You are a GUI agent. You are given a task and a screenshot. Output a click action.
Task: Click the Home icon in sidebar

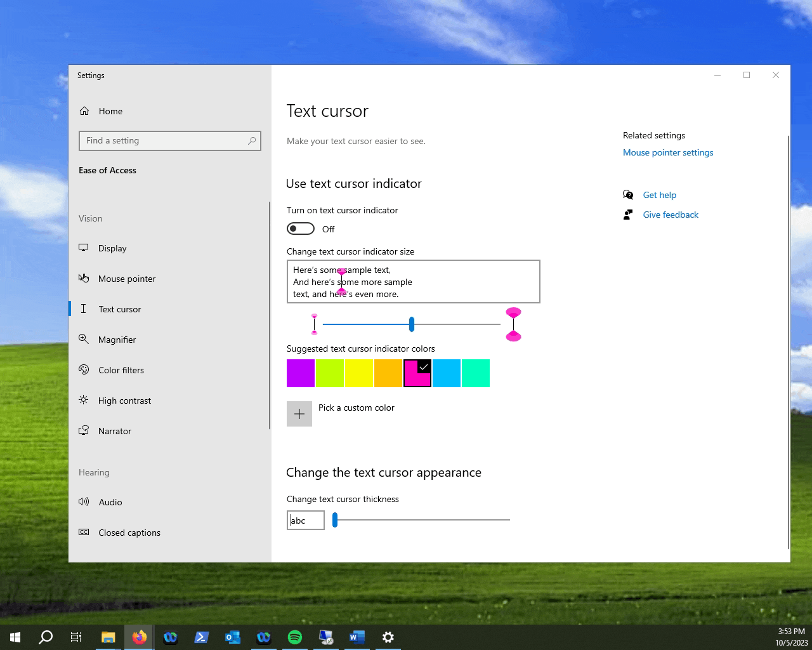click(84, 111)
